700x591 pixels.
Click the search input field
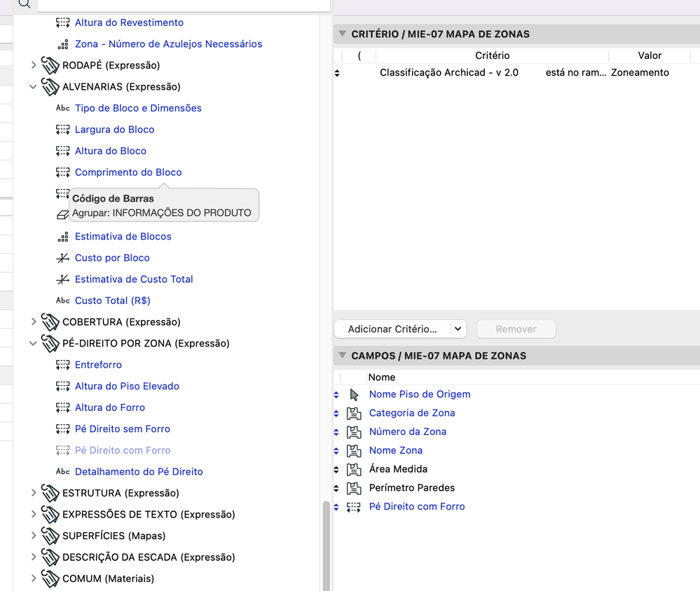(x=184, y=4)
